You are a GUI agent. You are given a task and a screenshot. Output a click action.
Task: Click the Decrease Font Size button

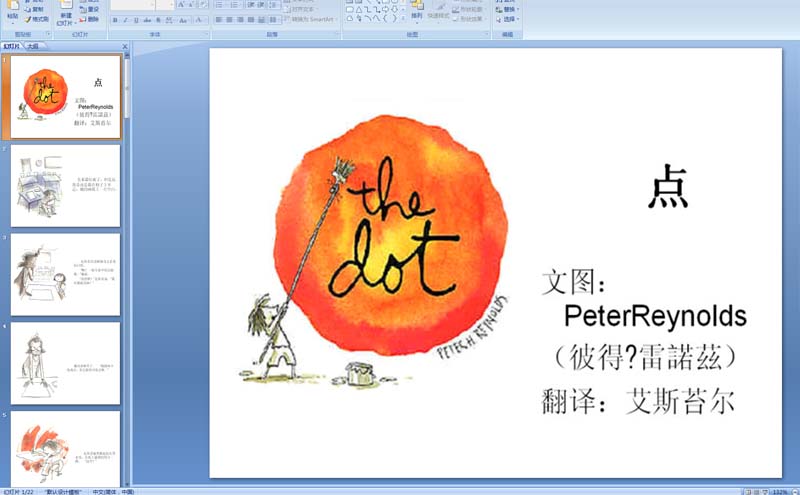[191, 5]
